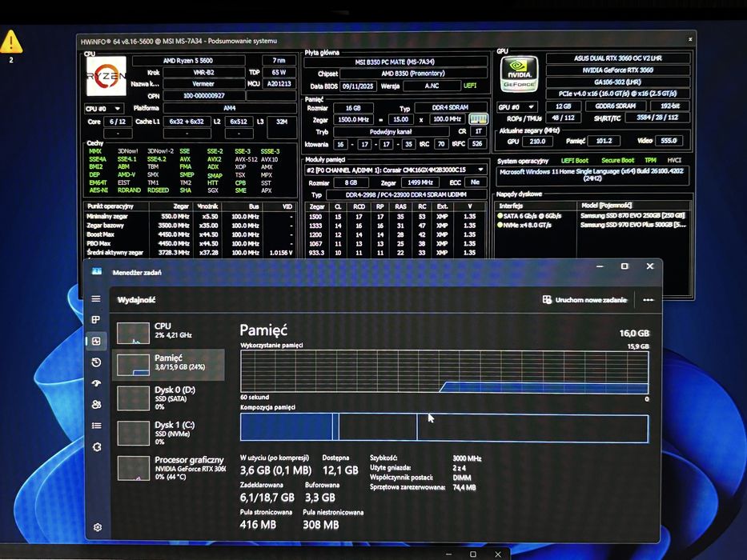
Task: Click the memory module icon beside 100.0 MHz
Action: coord(478,119)
